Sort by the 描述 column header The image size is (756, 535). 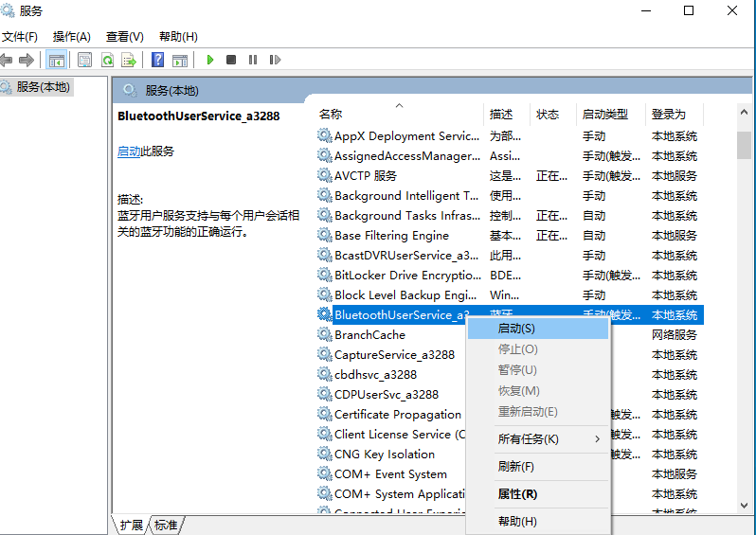tap(507, 115)
